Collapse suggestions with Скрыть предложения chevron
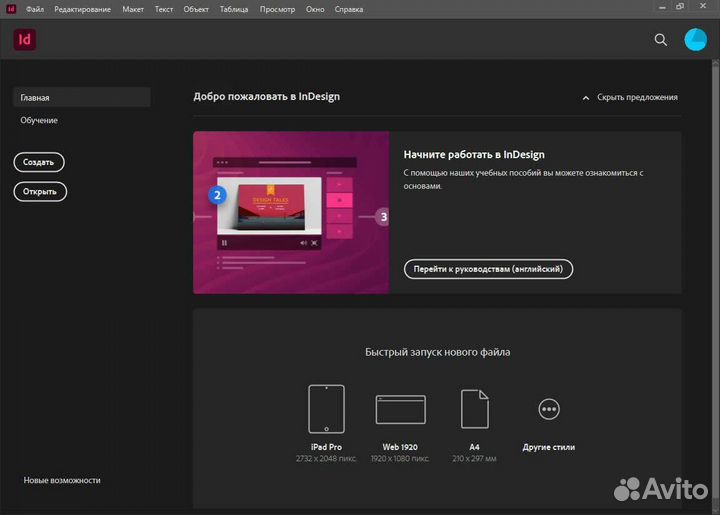This screenshot has height=515, width=720. pos(585,98)
